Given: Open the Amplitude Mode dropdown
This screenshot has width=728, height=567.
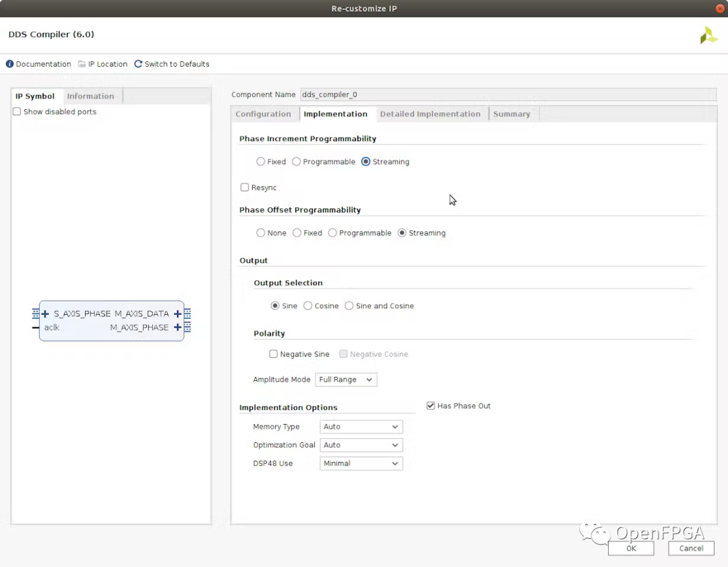Looking at the screenshot, I should point(346,380).
